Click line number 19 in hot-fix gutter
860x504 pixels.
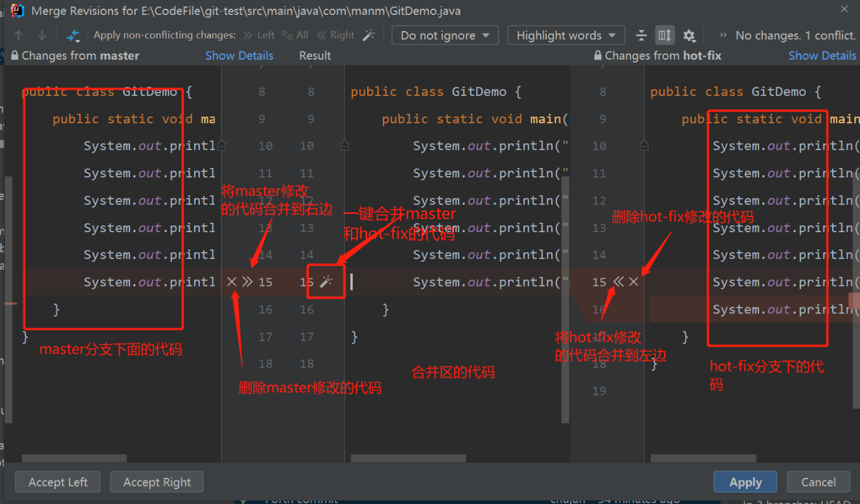coord(599,391)
